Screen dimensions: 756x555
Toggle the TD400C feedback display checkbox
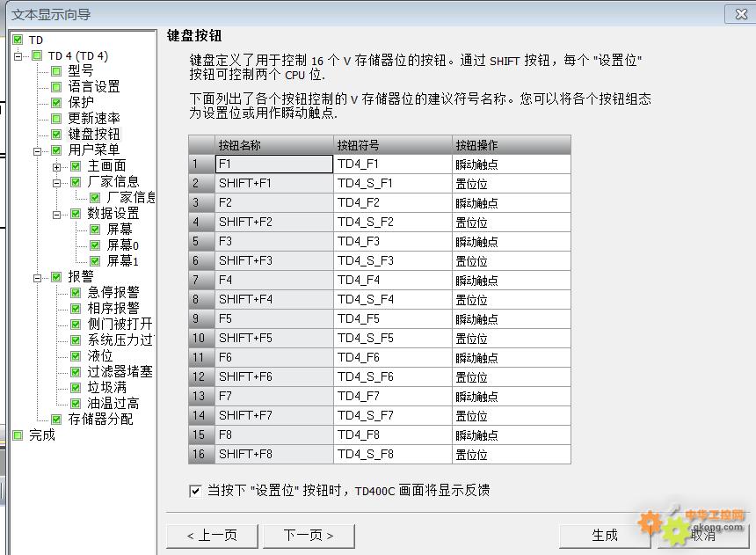tap(195, 491)
